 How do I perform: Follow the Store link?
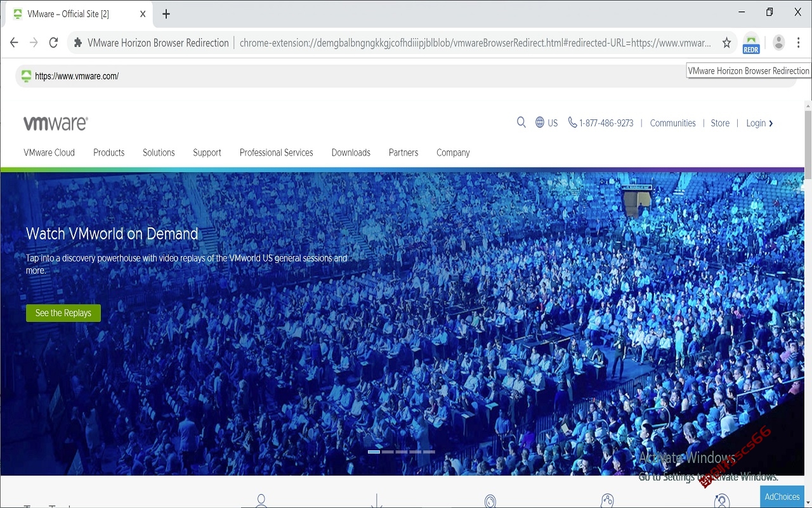pos(720,123)
